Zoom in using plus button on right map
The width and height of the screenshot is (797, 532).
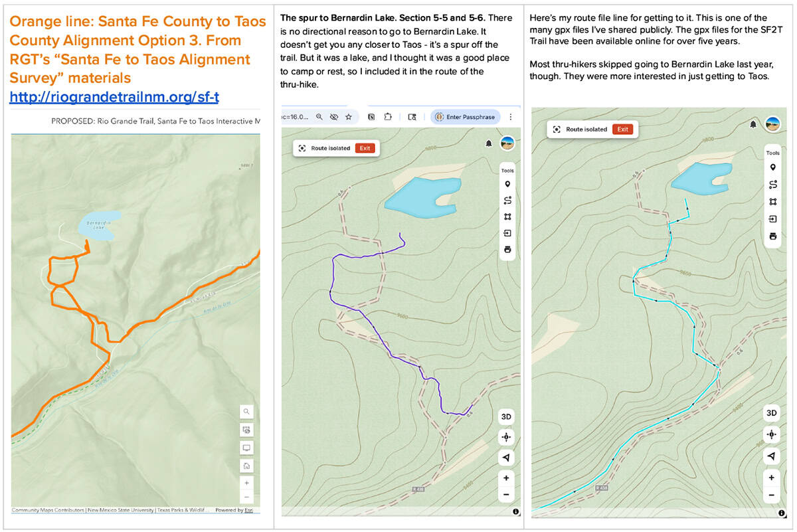coord(771,478)
